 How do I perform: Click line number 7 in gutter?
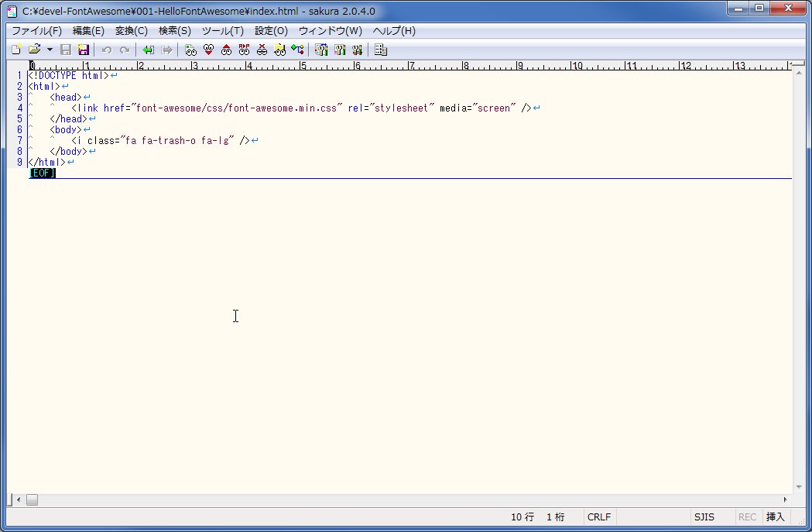[x=19, y=141]
